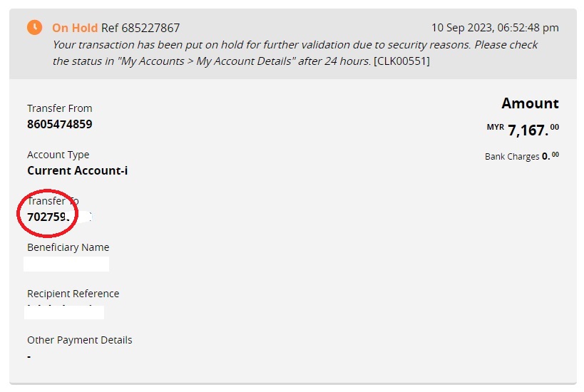The height and width of the screenshot is (392, 584).
Task: Click the Transfer To label
Action: coord(53,201)
